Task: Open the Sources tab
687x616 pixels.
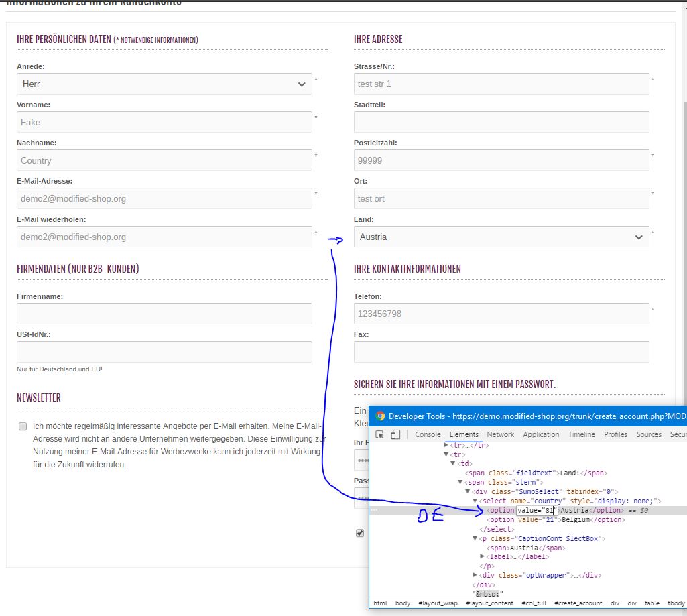Action: [x=648, y=434]
